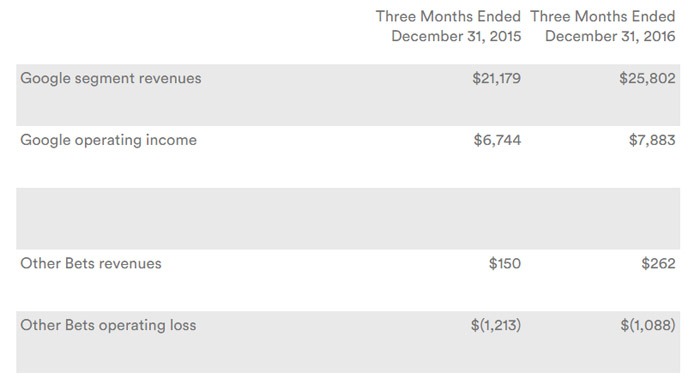Click the empty gray row in the table
The width and height of the screenshot is (700, 391).
(x=348, y=218)
